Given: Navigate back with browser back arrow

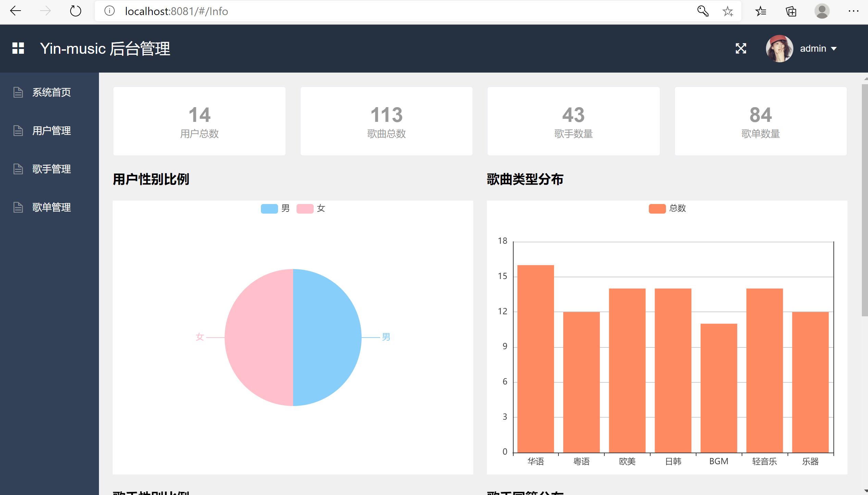Looking at the screenshot, I should pos(15,11).
